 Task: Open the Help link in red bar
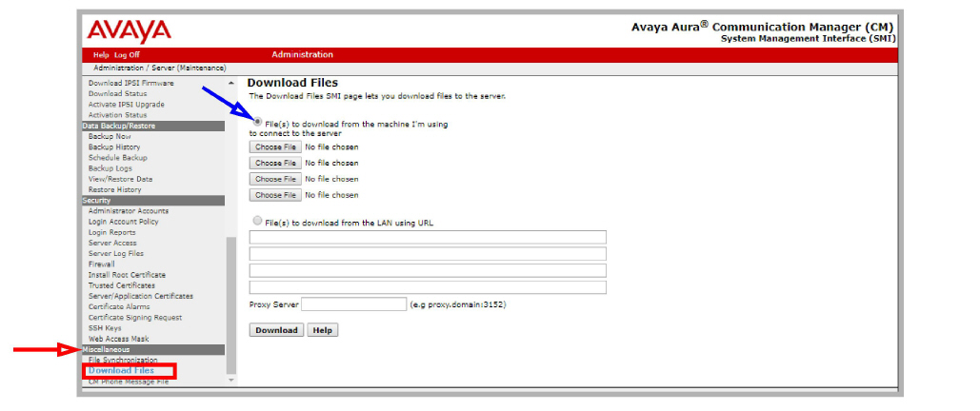coord(101,55)
